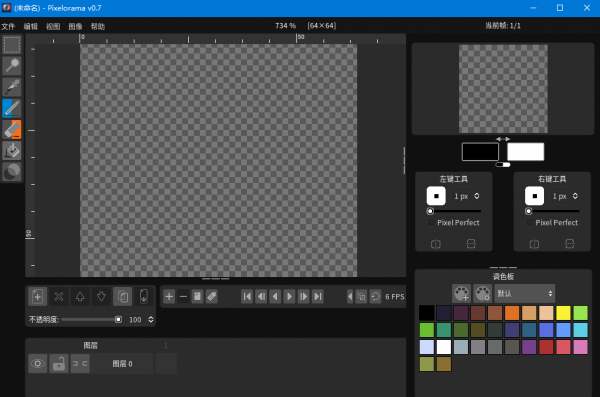
Task: Go to the previous frame
Action: coord(261,296)
